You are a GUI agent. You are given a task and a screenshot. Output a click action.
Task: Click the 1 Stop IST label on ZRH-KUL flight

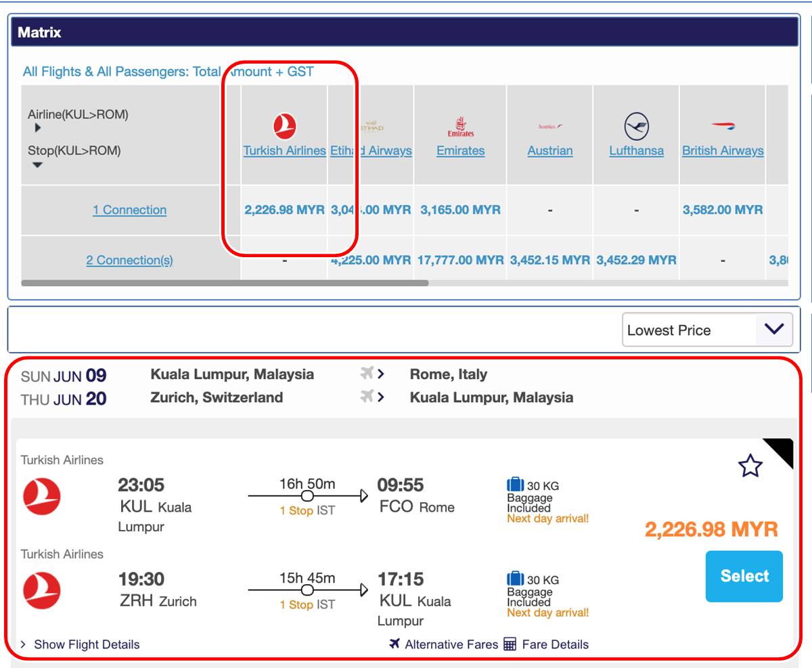[x=307, y=604]
